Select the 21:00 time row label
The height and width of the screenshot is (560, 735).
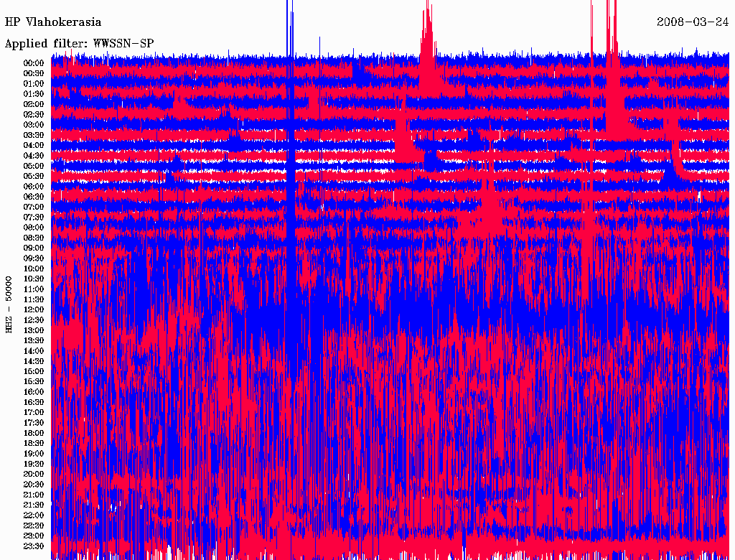[34, 495]
